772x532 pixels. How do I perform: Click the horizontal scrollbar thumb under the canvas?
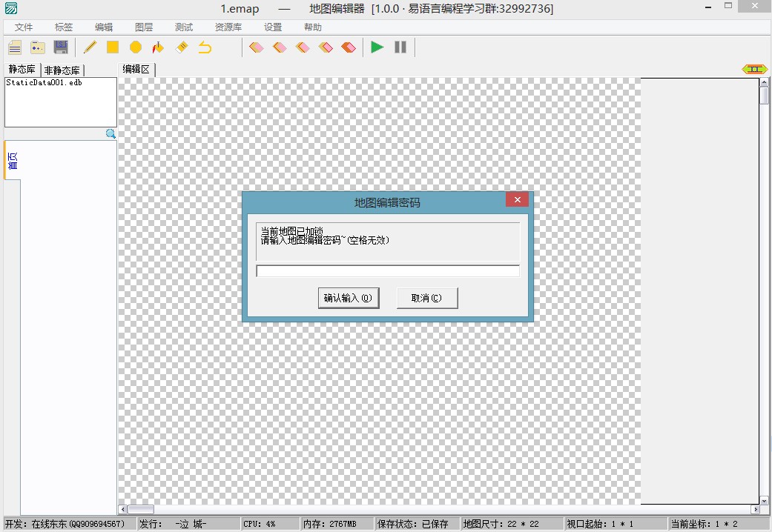tap(141, 509)
